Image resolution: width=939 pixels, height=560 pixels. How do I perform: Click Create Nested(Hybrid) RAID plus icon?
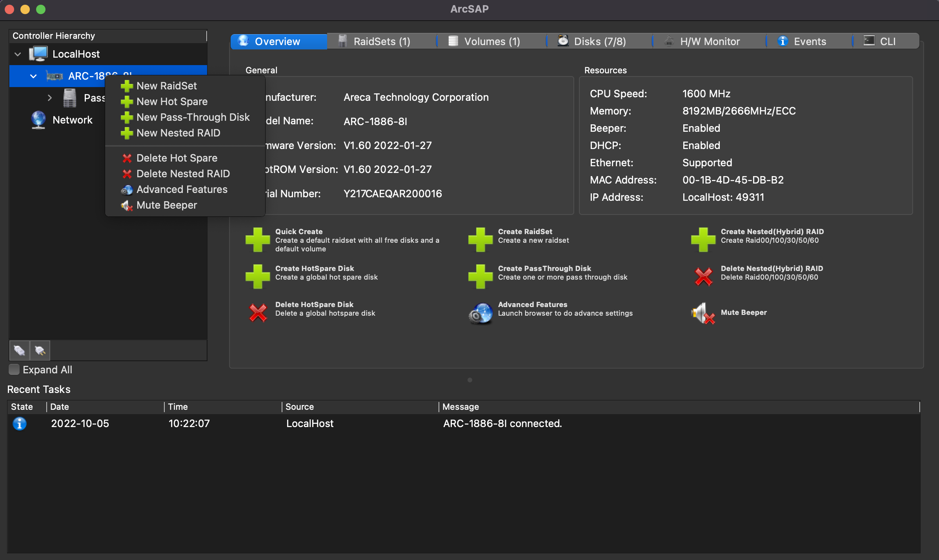click(x=702, y=239)
